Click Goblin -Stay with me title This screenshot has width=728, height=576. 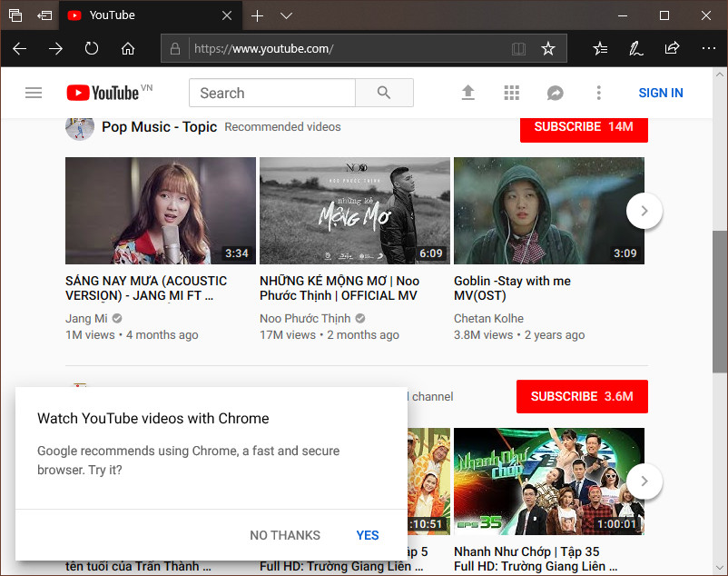[x=512, y=288]
